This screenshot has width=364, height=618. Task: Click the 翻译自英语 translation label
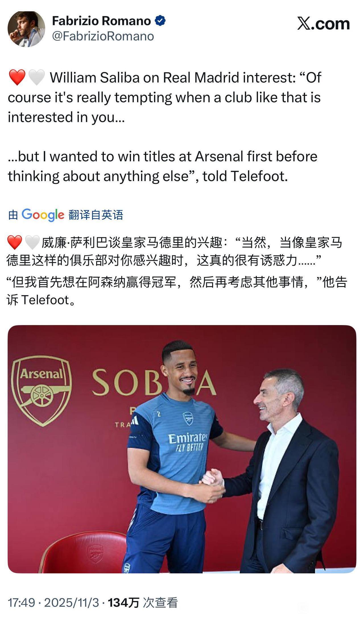(96, 215)
